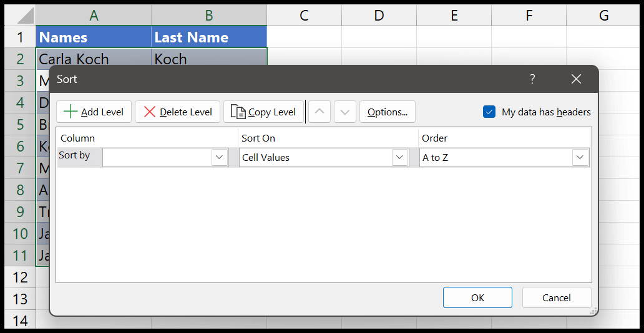
Task: Select the Last Name header cell
Action: [x=209, y=37]
